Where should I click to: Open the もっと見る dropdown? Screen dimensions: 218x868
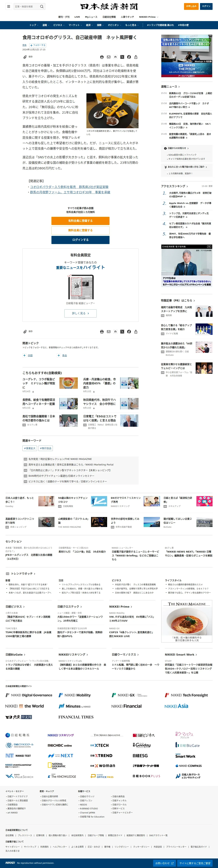tap(132, 25)
